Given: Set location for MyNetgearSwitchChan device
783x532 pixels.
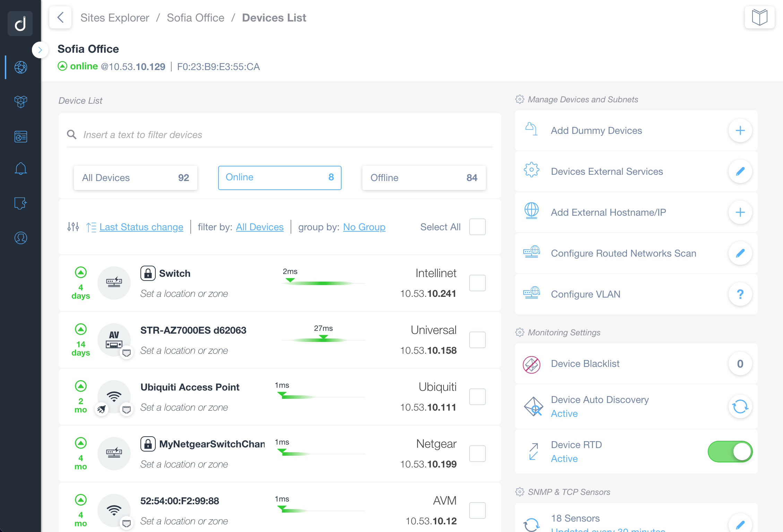Looking at the screenshot, I should [x=184, y=464].
